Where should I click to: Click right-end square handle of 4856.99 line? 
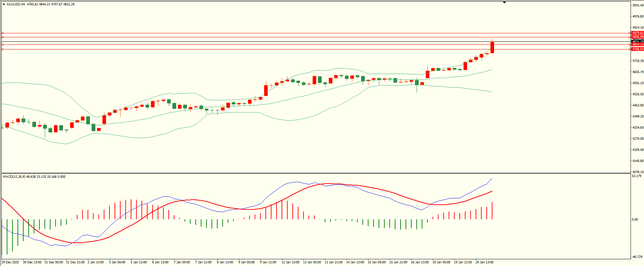click(630, 37)
